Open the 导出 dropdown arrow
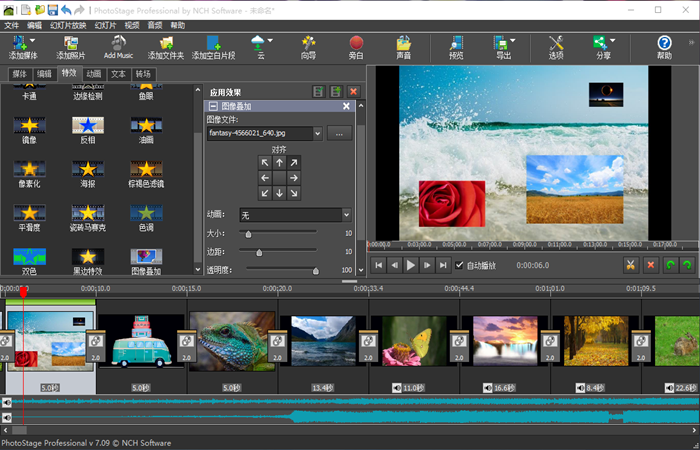This screenshot has height=450, width=700. [513, 41]
